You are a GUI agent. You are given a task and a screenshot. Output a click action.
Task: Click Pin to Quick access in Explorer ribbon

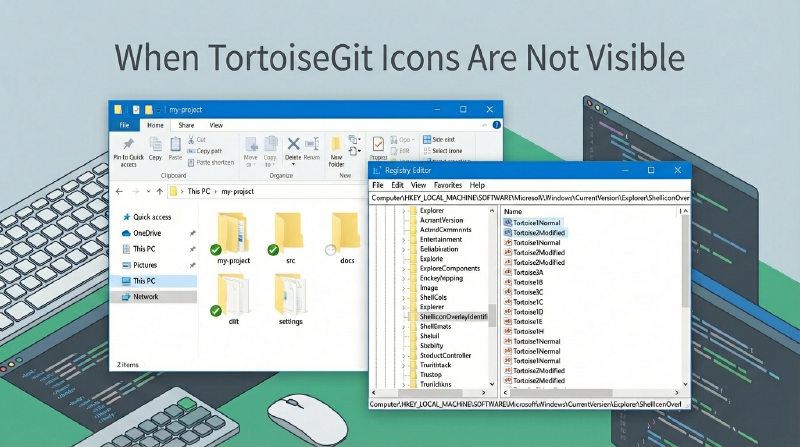point(129,152)
